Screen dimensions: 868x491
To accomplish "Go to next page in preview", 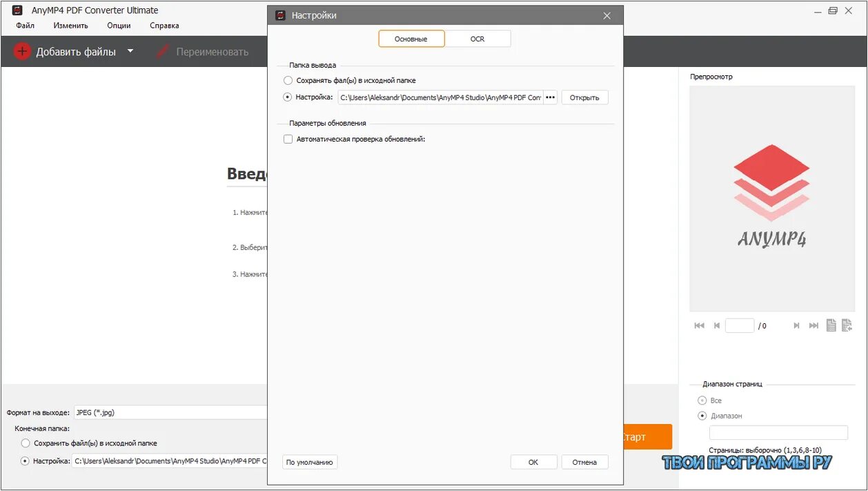I will tap(796, 325).
